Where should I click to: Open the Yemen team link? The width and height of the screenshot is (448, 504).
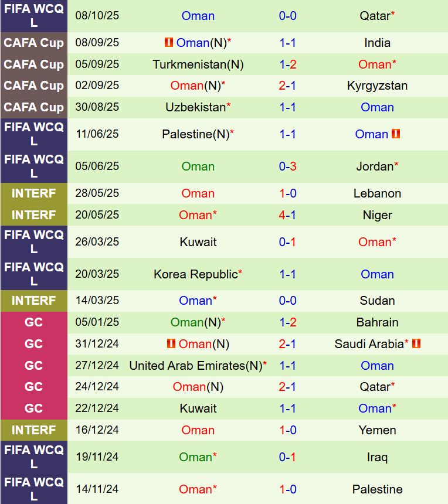pos(377,430)
